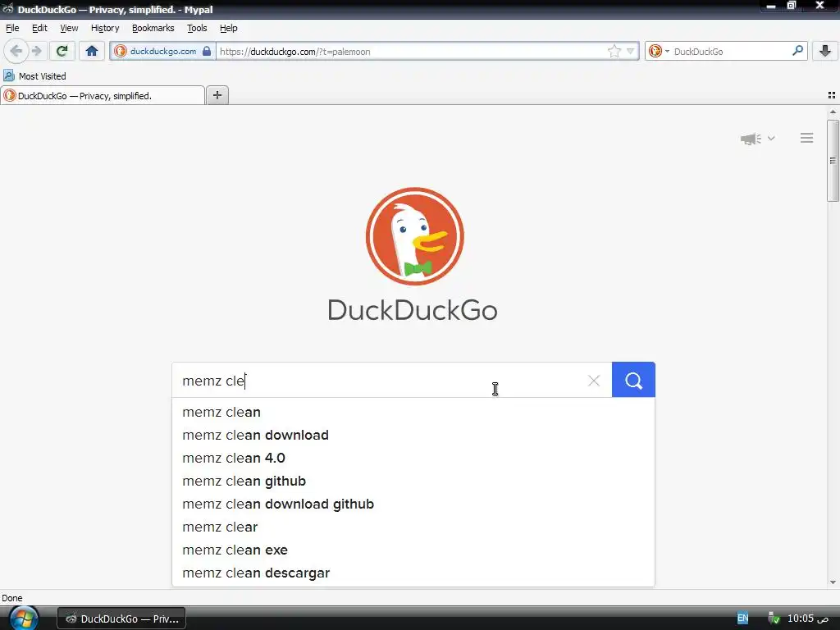
Task: Open the search engine selector dropdown
Action: pyautogui.click(x=659, y=52)
